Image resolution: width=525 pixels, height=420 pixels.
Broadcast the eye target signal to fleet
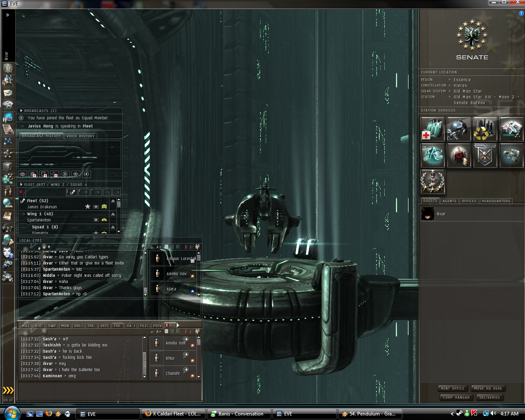tap(23, 174)
